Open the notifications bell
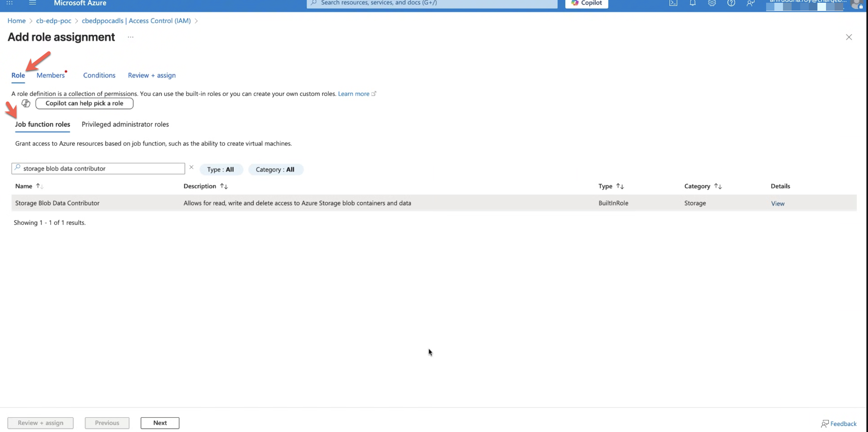The height and width of the screenshot is (432, 868). [692, 3]
